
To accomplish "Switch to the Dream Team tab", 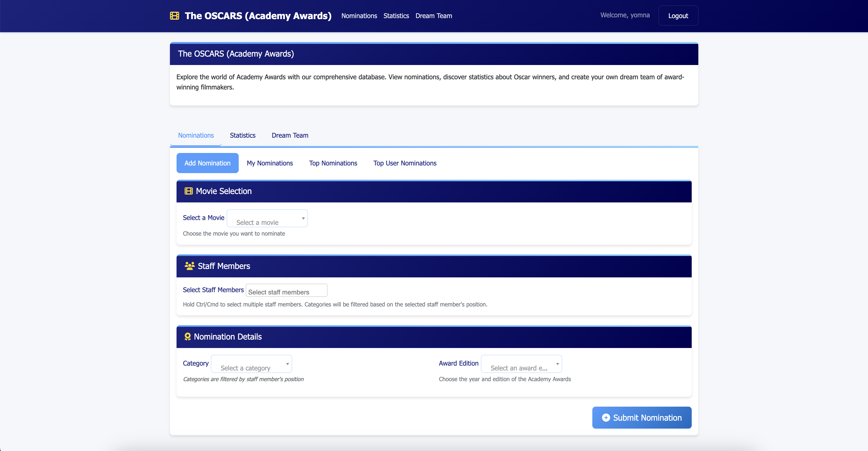I will tap(290, 135).
